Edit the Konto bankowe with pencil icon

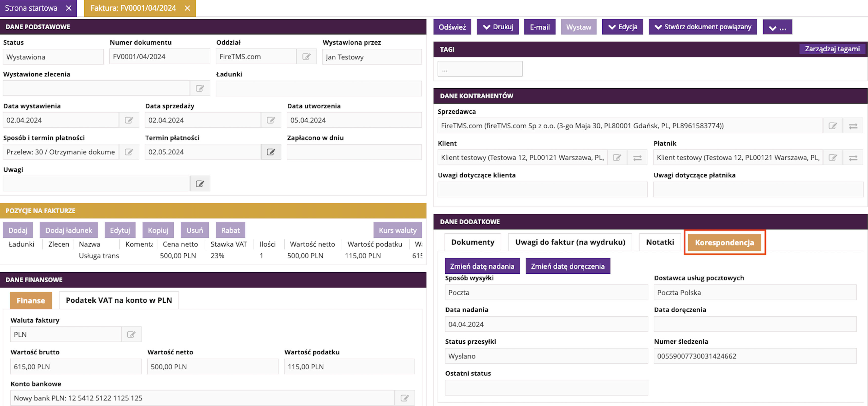click(404, 398)
